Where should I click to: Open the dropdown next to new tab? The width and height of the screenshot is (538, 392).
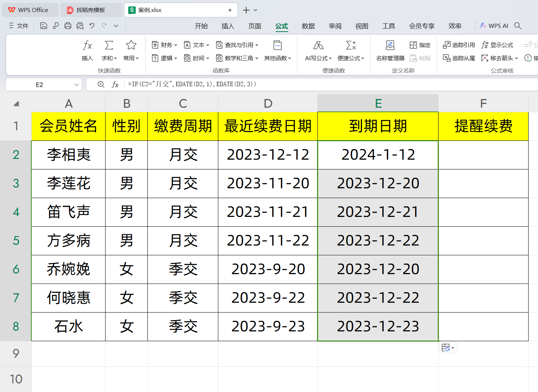click(256, 10)
